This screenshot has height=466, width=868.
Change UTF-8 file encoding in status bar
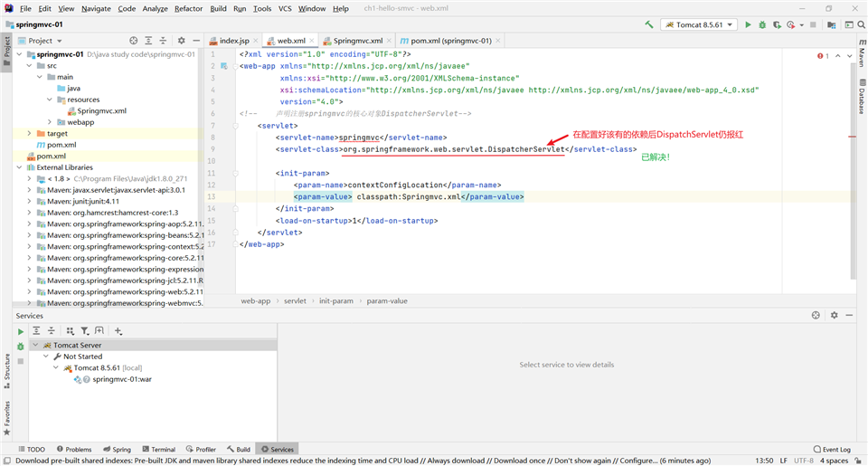[804, 461]
